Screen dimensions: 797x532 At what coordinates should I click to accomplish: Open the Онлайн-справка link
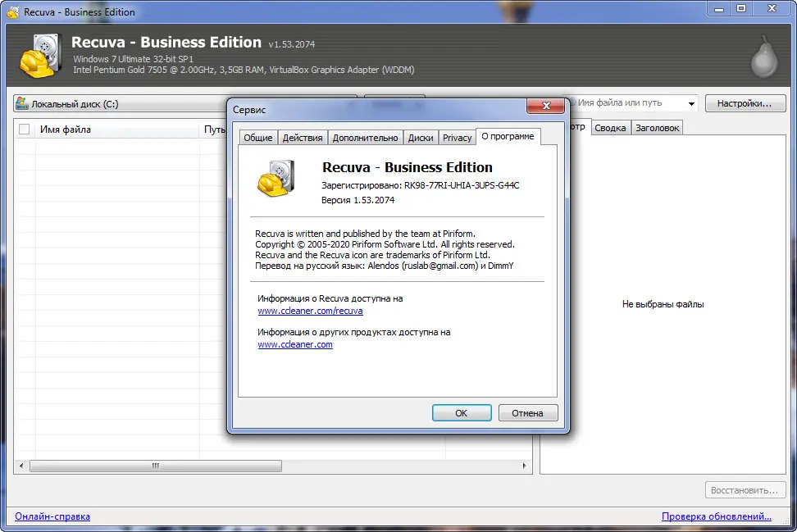click(x=52, y=516)
